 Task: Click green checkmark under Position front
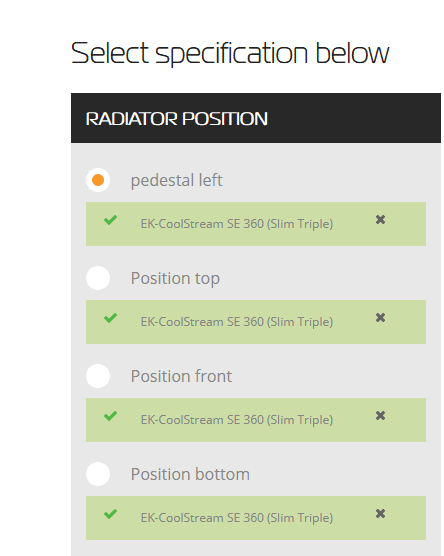click(110, 416)
